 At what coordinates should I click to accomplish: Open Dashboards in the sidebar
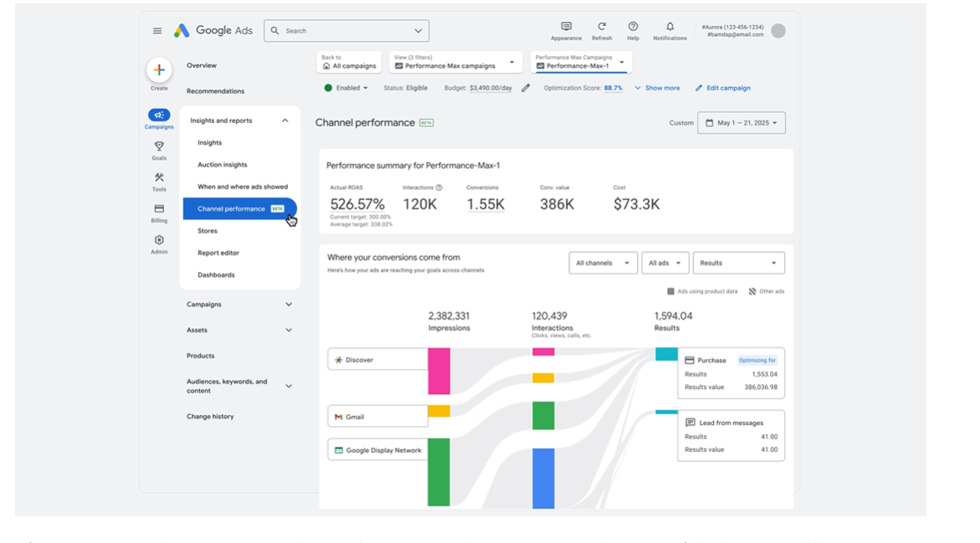(216, 275)
